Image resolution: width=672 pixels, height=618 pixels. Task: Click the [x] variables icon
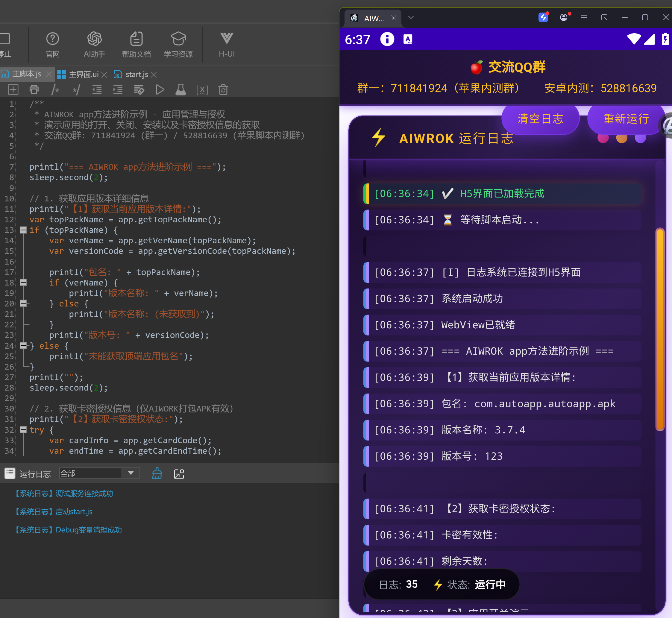pos(202,89)
